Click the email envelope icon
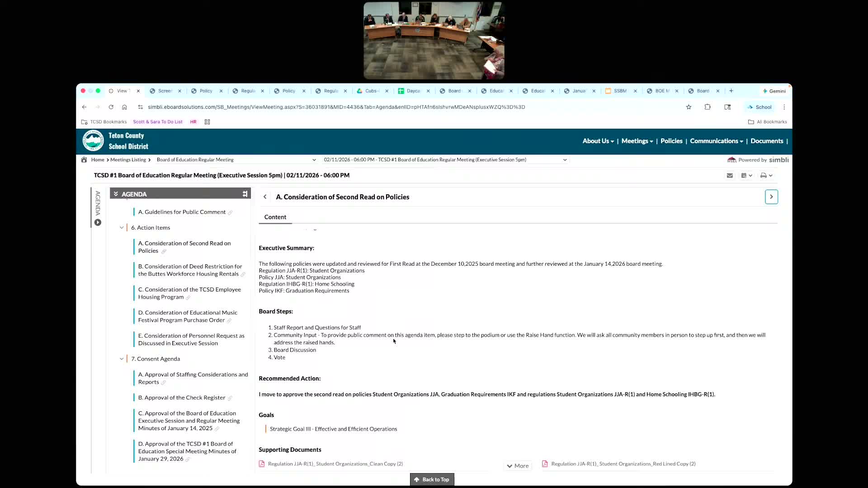Image resolution: width=868 pixels, height=488 pixels. point(730,175)
